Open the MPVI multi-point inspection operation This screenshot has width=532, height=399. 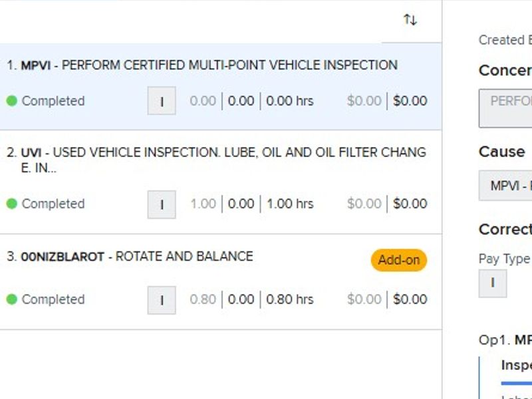pos(209,65)
